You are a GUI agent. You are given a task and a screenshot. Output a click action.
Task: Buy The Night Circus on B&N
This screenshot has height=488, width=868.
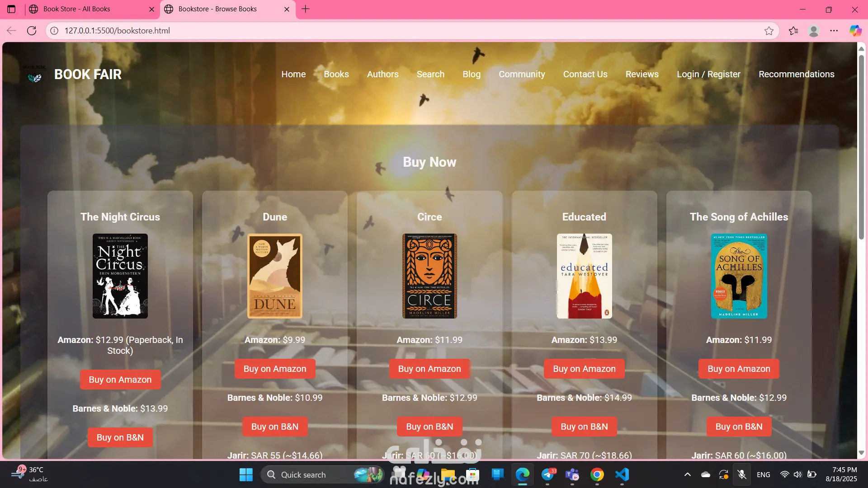[120, 437]
